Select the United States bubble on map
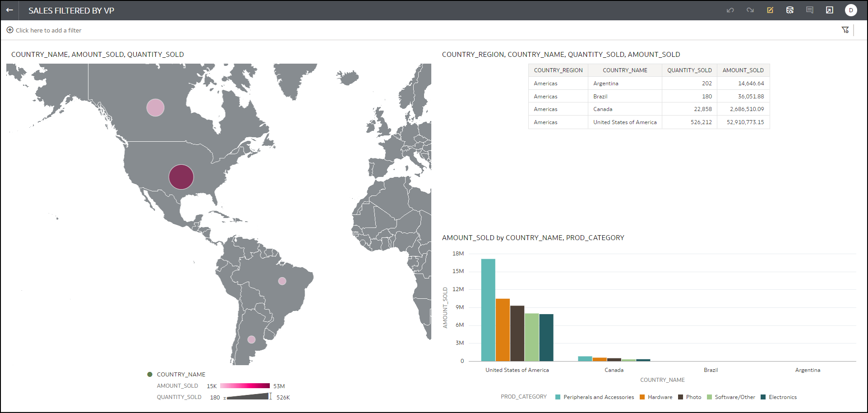868x413 pixels. coord(181,177)
